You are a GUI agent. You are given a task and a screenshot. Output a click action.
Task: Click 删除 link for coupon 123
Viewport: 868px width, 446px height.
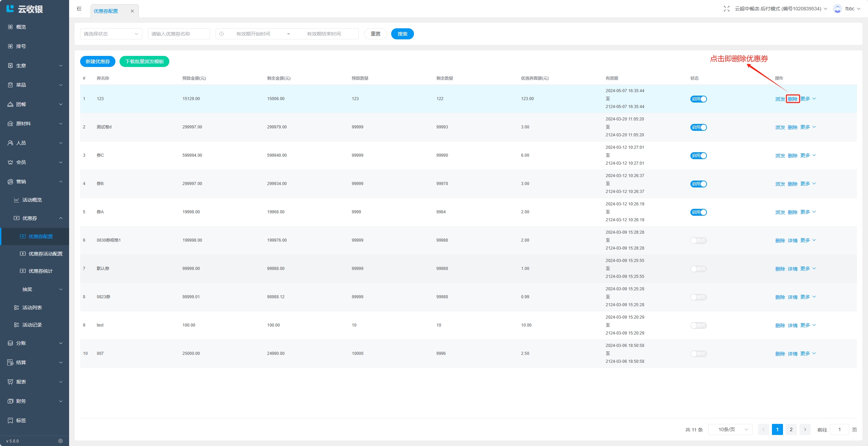click(793, 99)
